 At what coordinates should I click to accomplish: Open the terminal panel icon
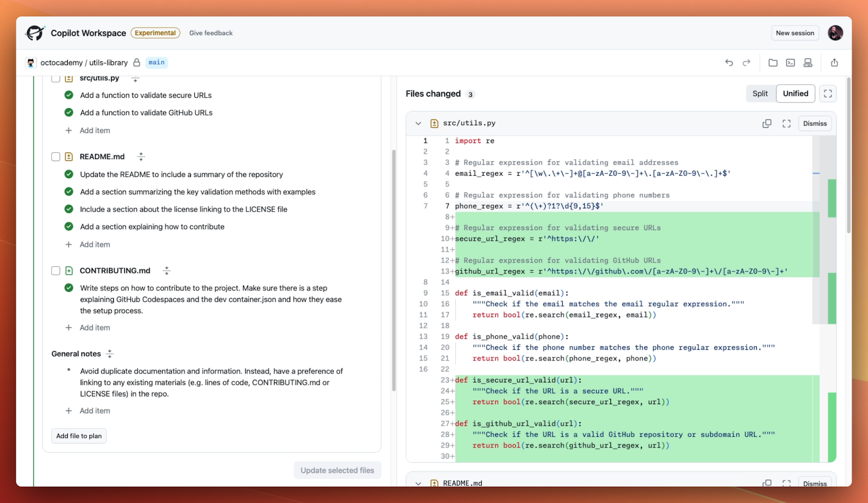point(790,62)
